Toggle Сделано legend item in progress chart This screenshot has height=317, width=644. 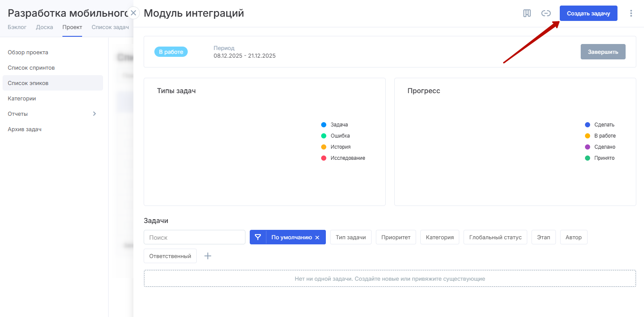(605, 147)
